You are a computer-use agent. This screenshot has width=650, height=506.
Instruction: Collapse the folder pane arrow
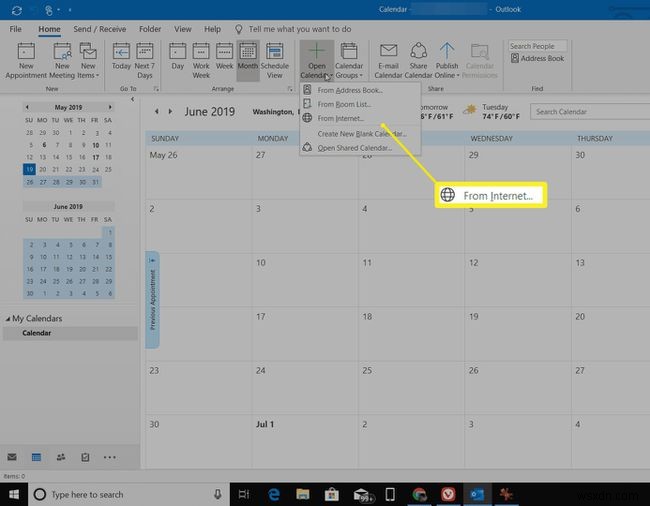coord(132,99)
